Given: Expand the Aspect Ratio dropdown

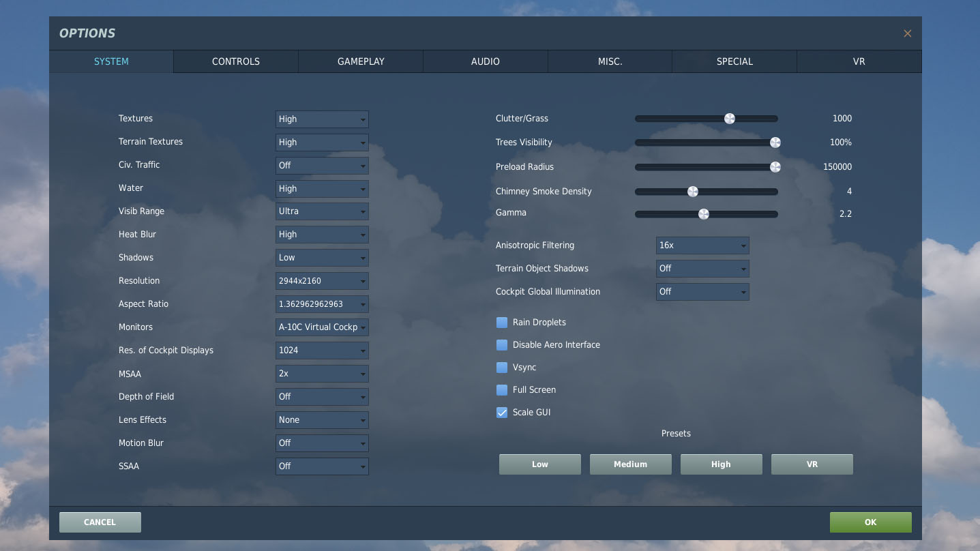Looking at the screenshot, I should point(322,304).
